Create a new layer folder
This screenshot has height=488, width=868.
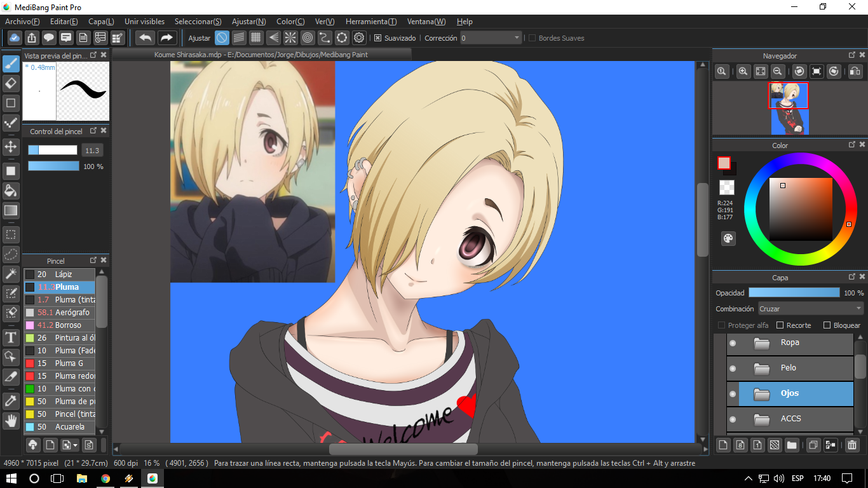[792, 445]
